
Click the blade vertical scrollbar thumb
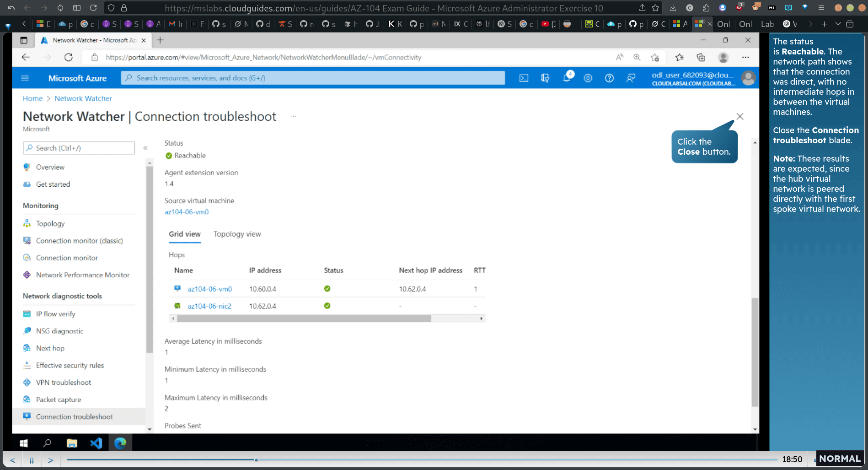click(x=755, y=352)
